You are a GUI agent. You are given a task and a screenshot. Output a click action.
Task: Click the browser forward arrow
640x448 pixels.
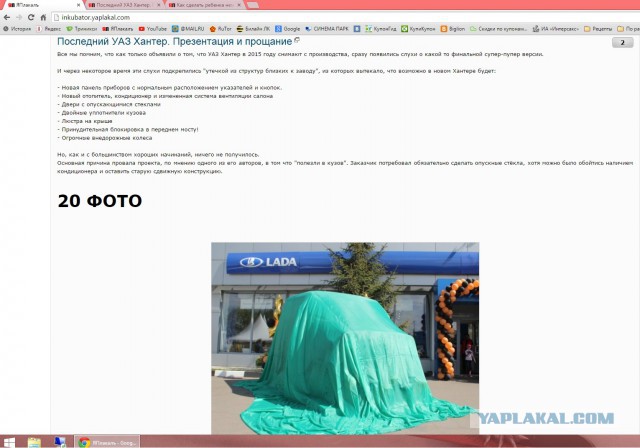pyautogui.click(x=19, y=18)
